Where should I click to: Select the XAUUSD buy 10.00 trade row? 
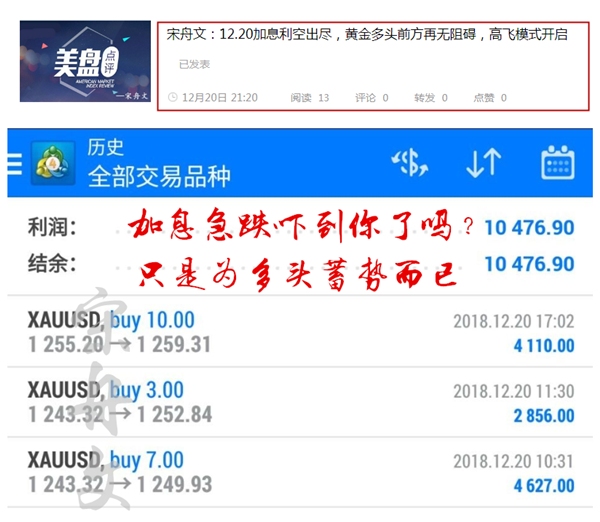pyautogui.click(x=300, y=331)
